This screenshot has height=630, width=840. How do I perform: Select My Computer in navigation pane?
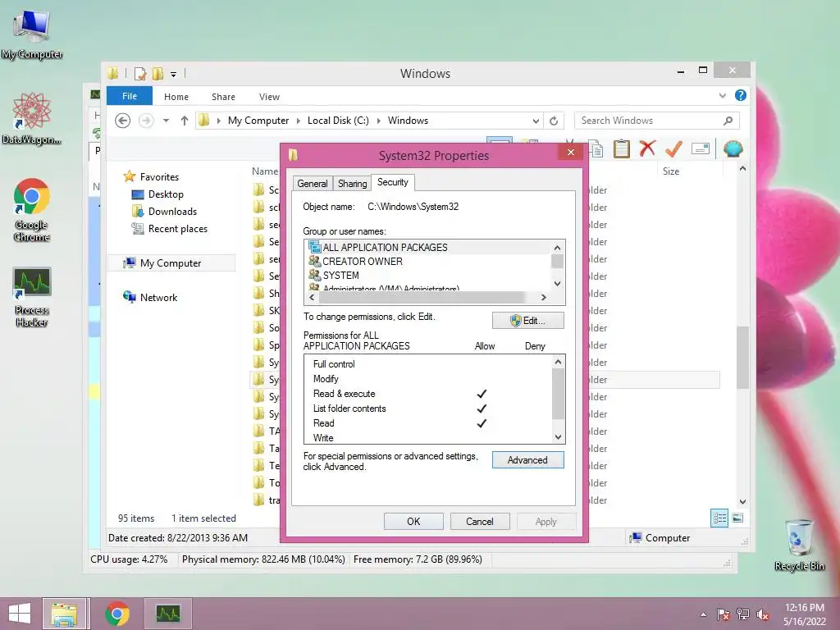(171, 263)
